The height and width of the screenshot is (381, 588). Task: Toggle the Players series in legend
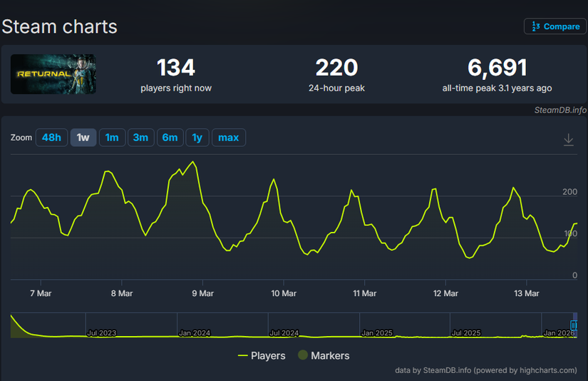tap(262, 355)
